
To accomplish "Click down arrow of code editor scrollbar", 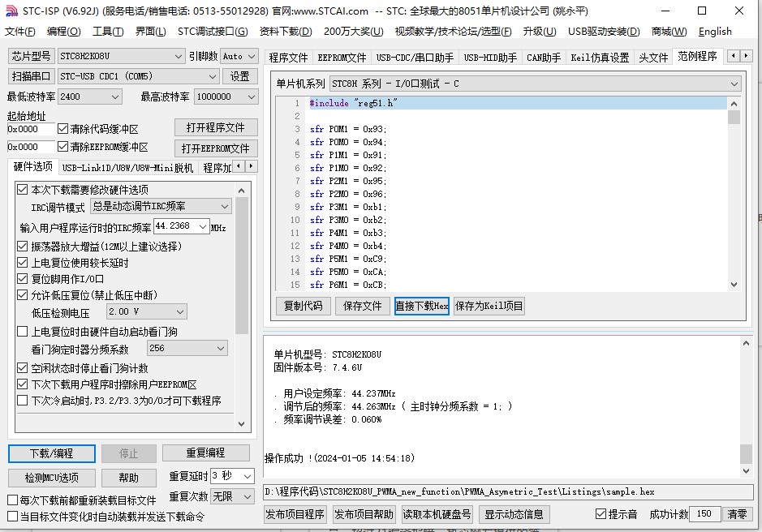I will tap(734, 285).
